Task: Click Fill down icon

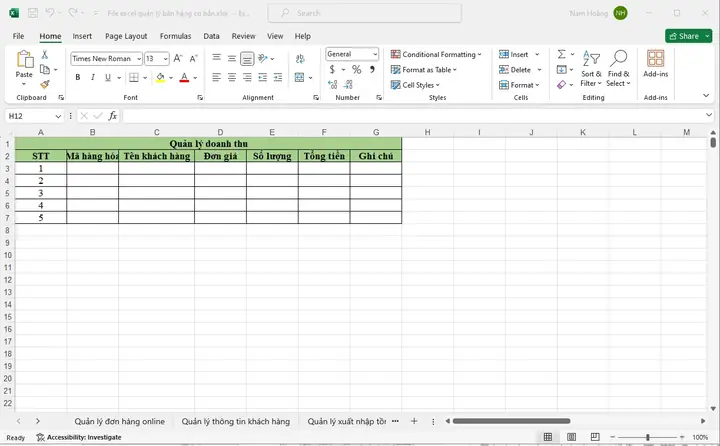Action: 562,70
